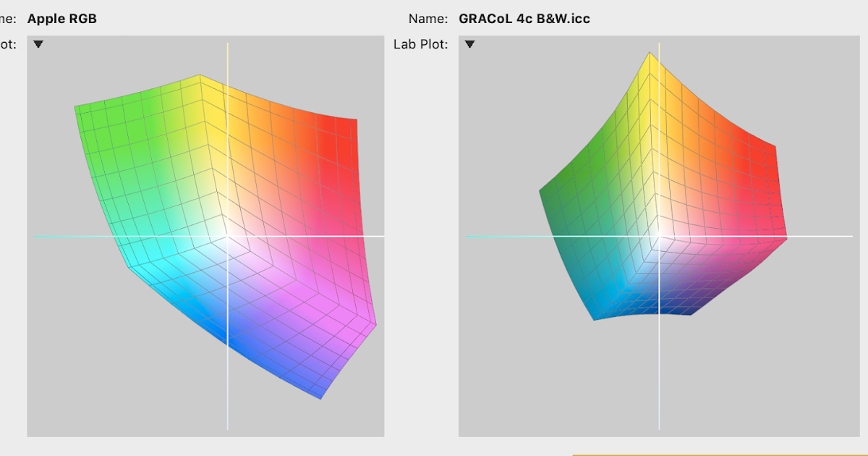
Task: Open the Lab Plot options for GRACoL 4c B&W.icc
Action: point(471,44)
